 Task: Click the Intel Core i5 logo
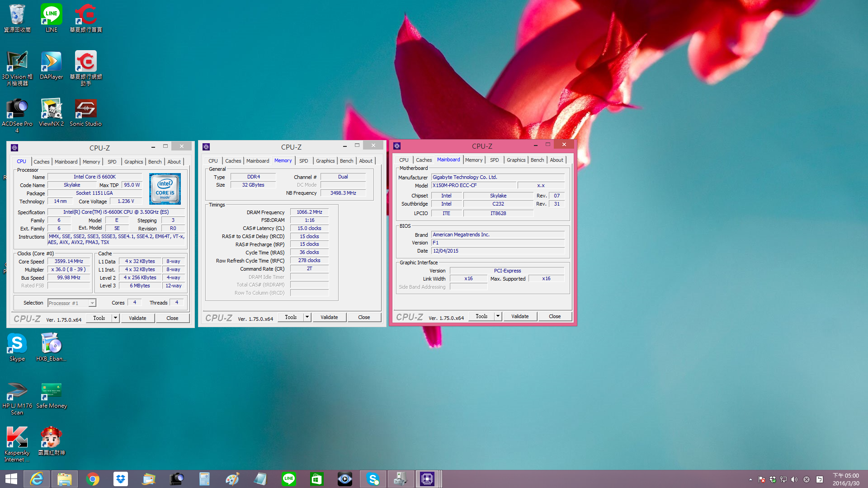[165, 189]
